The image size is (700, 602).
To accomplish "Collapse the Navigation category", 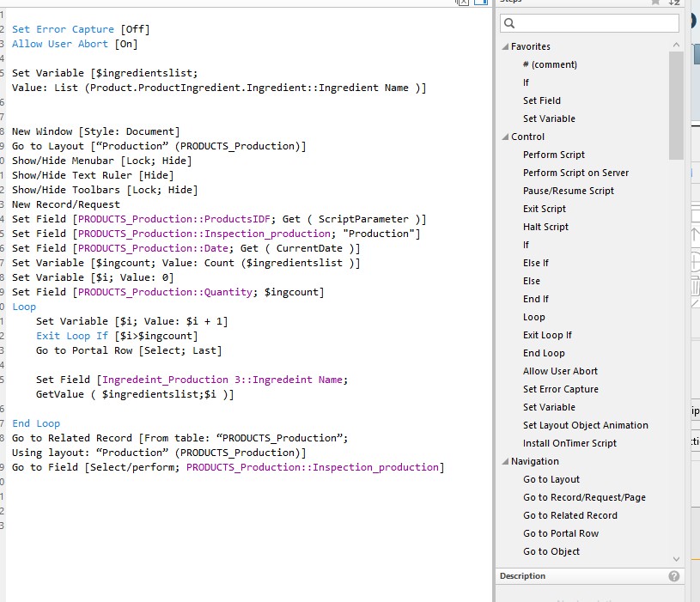I will click(505, 461).
